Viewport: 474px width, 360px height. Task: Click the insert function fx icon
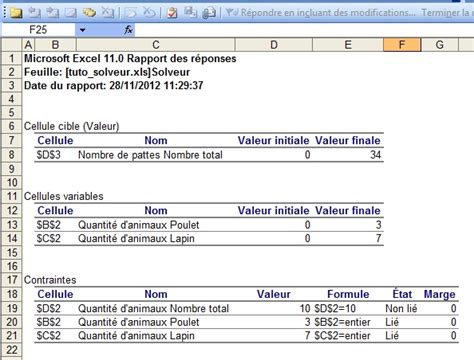pos(128,30)
